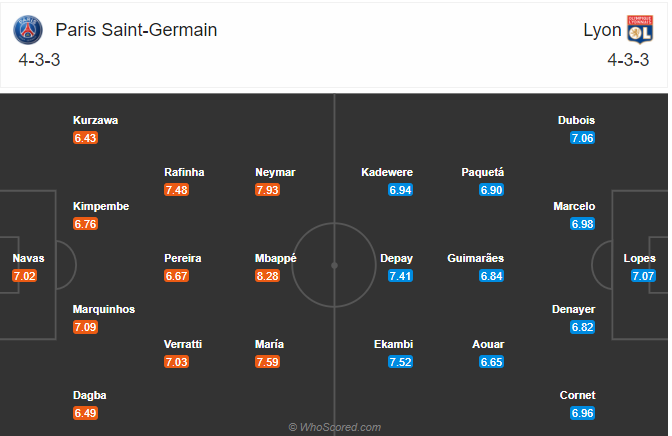Select Cornet's 6.96 rating badge
The height and width of the screenshot is (436, 672).
[582, 413]
